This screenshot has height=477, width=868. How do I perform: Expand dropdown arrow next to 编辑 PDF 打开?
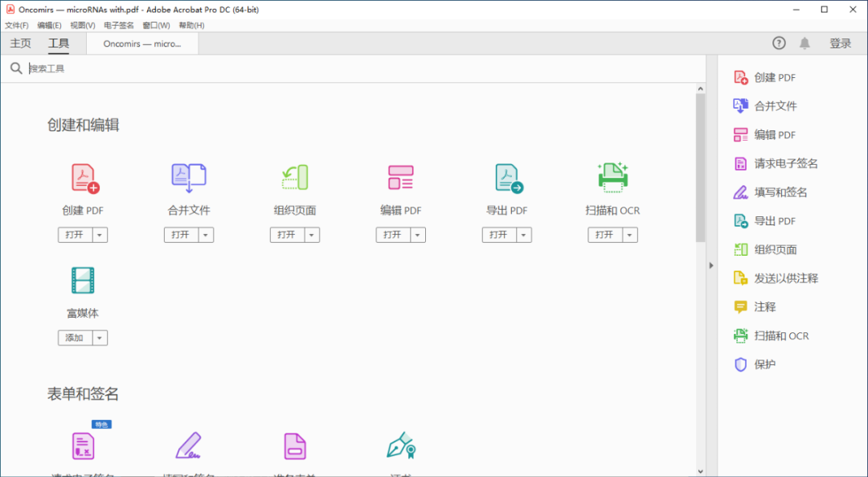[418, 235]
